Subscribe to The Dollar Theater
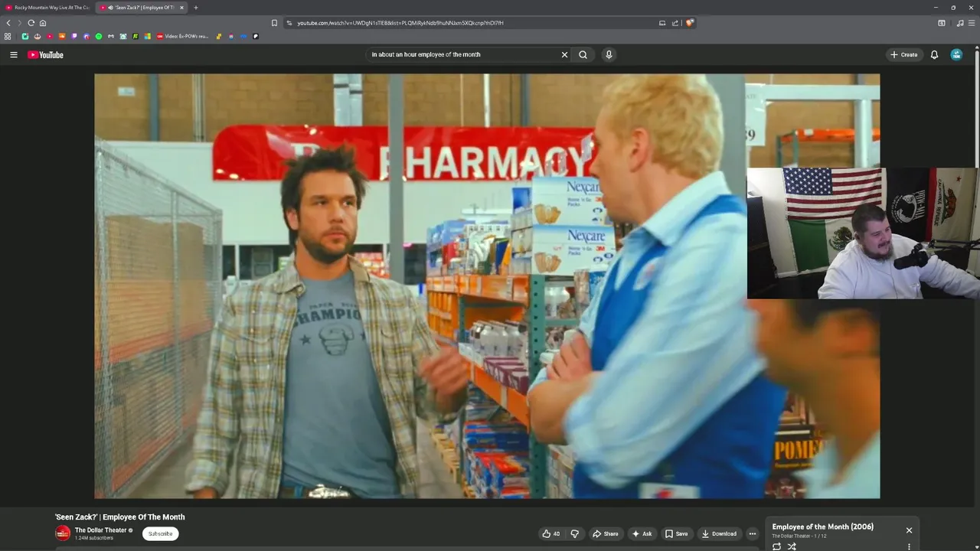The width and height of the screenshot is (980, 551). (160, 533)
